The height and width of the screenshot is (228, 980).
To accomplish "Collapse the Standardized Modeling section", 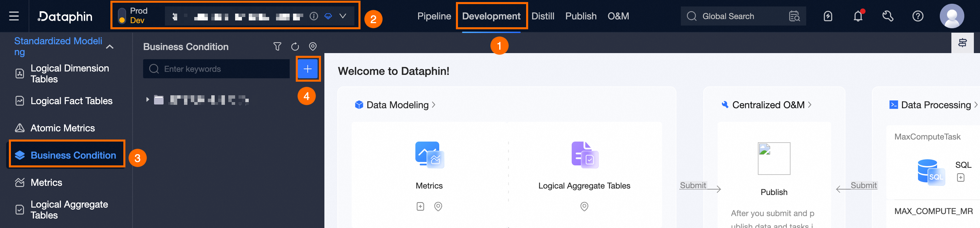I will tap(110, 47).
